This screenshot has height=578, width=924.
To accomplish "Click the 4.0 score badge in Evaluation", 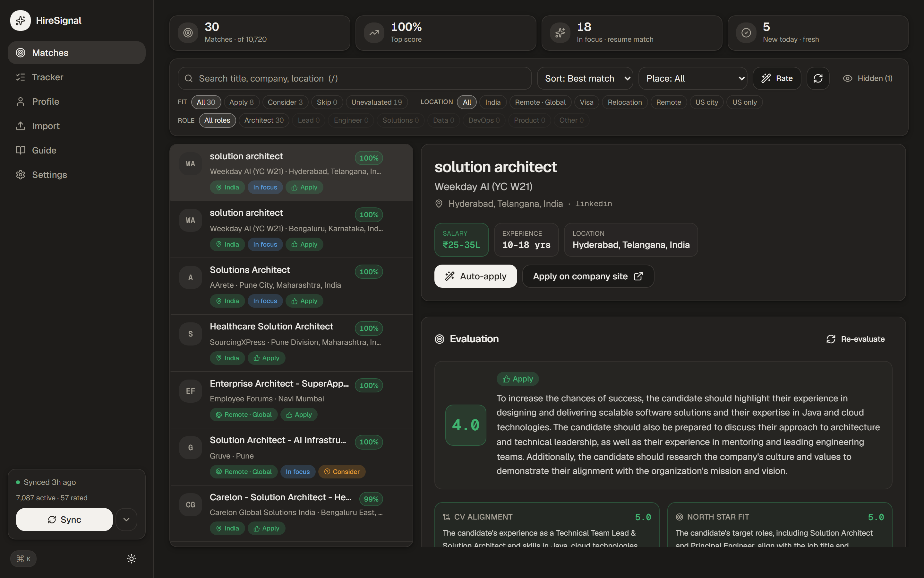I will pos(466,425).
